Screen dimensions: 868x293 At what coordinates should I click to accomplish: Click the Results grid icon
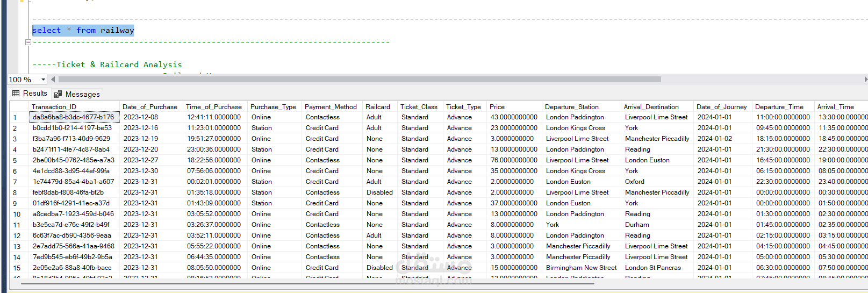(x=16, y=94)
